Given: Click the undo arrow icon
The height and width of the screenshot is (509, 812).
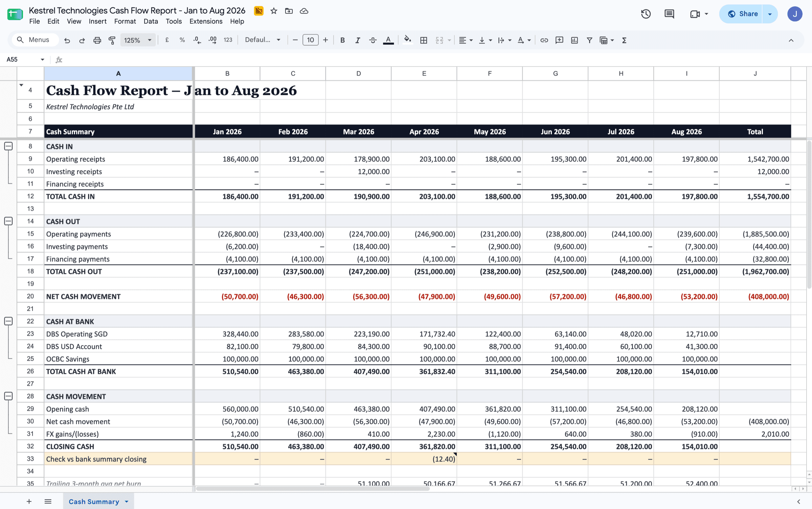Looking at the screenshot, I should tap(67, 40).
